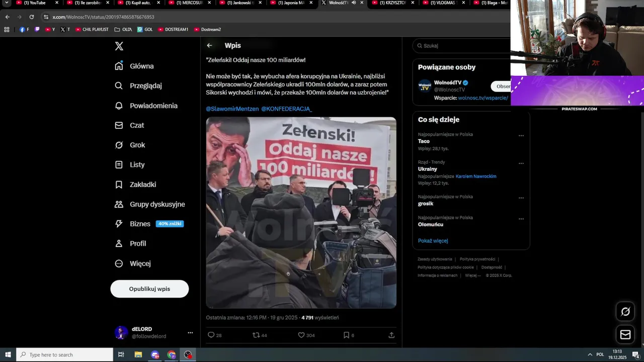
Task: Click browser back arrow
Action: [7, 17]
